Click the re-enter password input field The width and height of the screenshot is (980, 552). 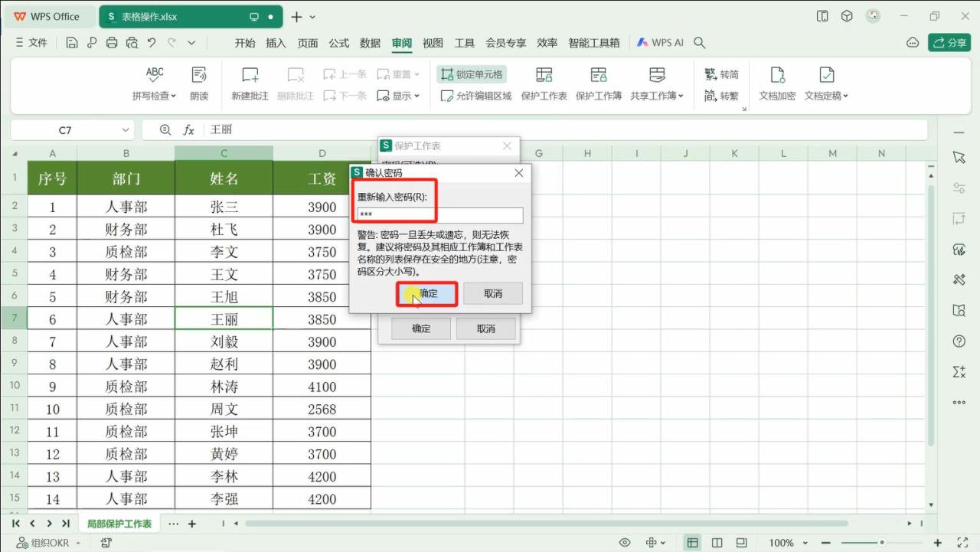(x=440, y=215)
